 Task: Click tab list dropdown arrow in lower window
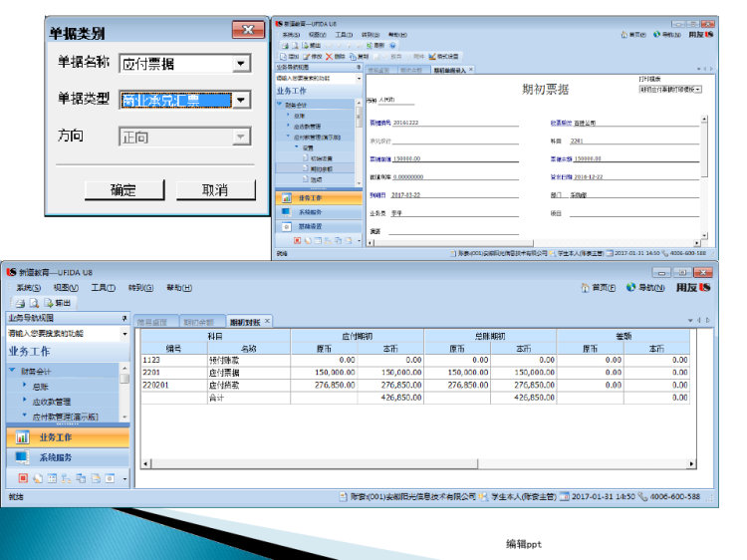coord(690,320)
